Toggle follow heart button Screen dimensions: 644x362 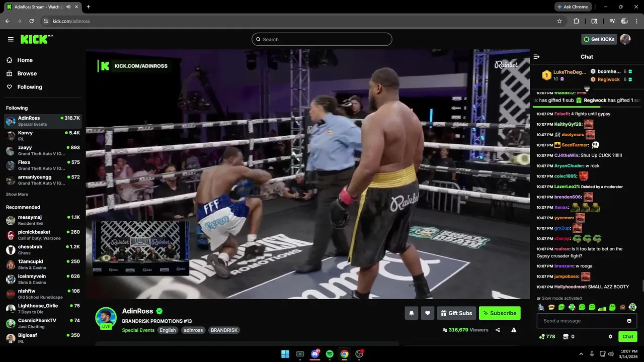click(428, 313)
